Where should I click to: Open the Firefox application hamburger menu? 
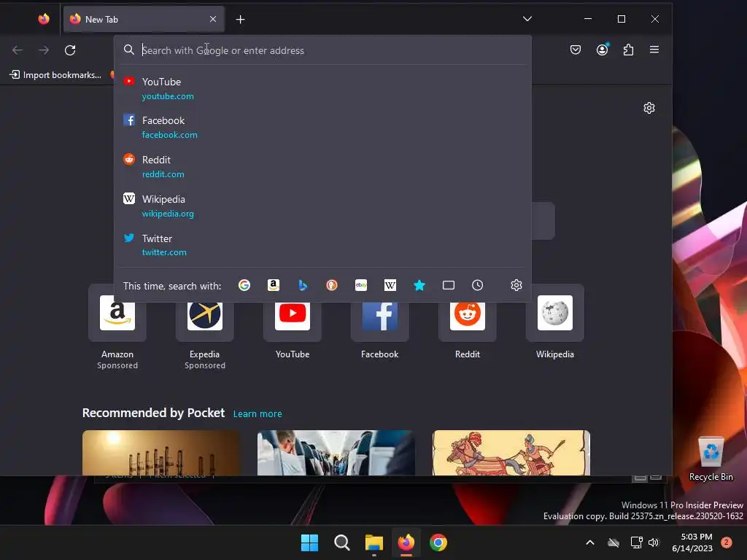(654, 50)
